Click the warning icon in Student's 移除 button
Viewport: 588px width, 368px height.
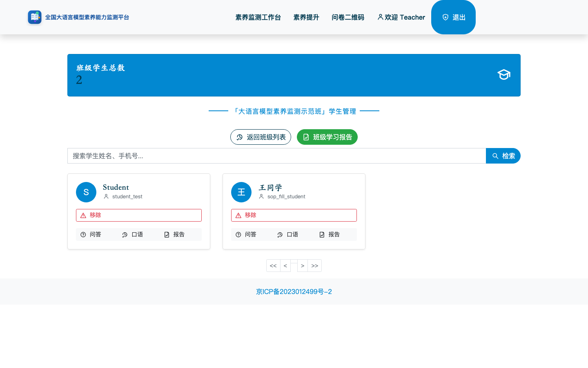(x=83, y=215)
